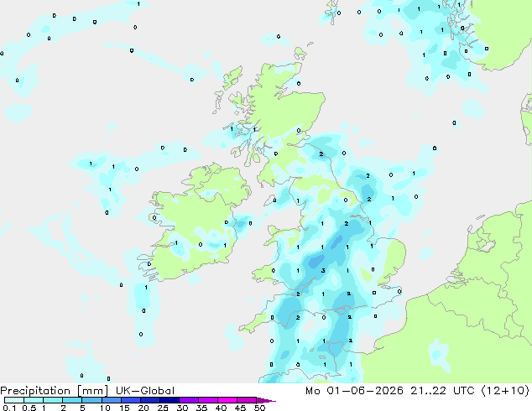Viewport: 532px width, 411px height.
Task: Click the 1–2 mm legend color swatch
Action: click(x=53, y=400)
